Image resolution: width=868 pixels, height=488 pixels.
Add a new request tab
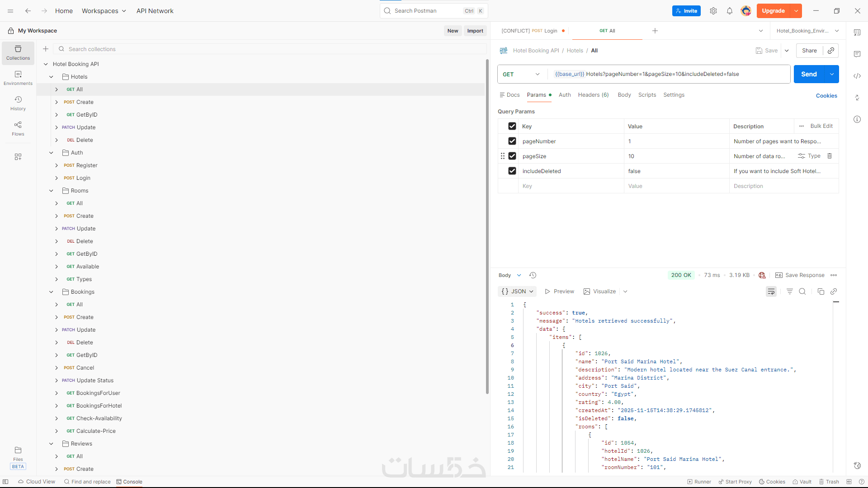(x=655, y=31)
